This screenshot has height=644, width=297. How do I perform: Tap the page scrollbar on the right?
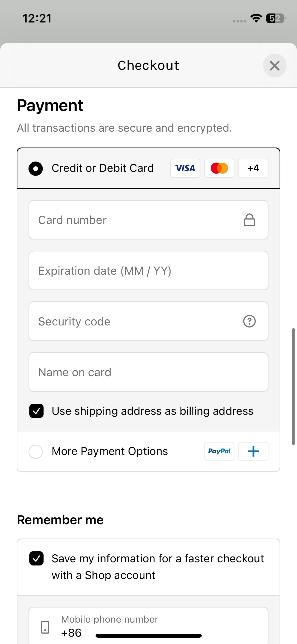coord(293,387)
